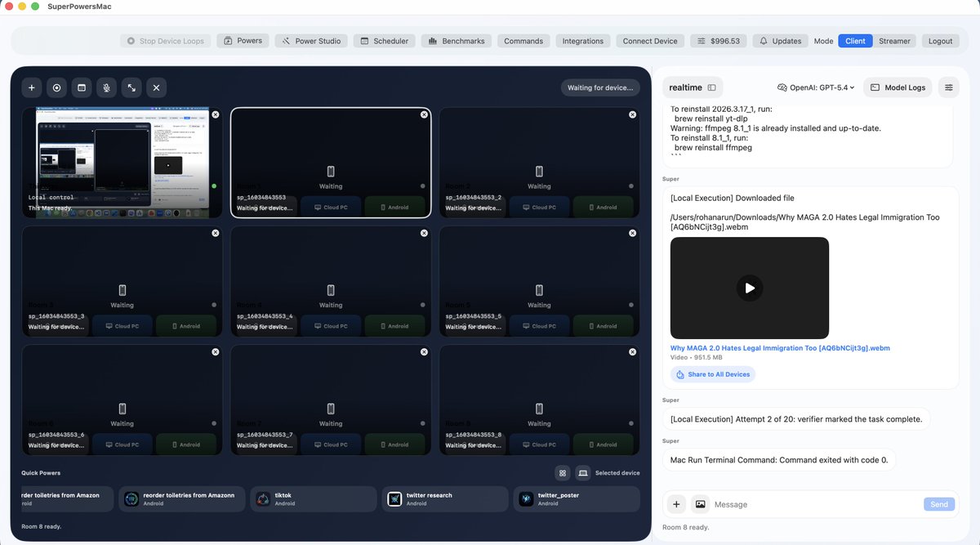Click the Send button

coord(939,504)
